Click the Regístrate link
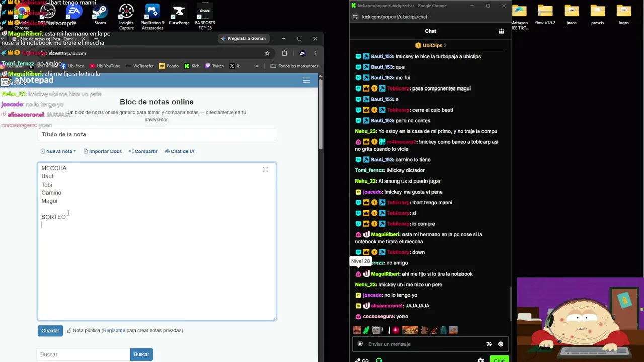Screen dimensions: 644x362 coord(114,331)
